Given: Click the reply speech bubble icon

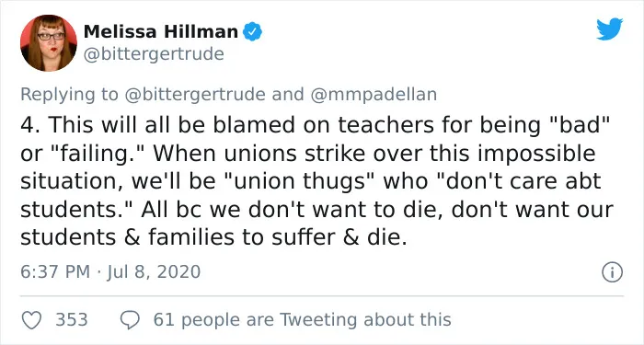Looking at the screenshot, I should click(x=131, y=320).
